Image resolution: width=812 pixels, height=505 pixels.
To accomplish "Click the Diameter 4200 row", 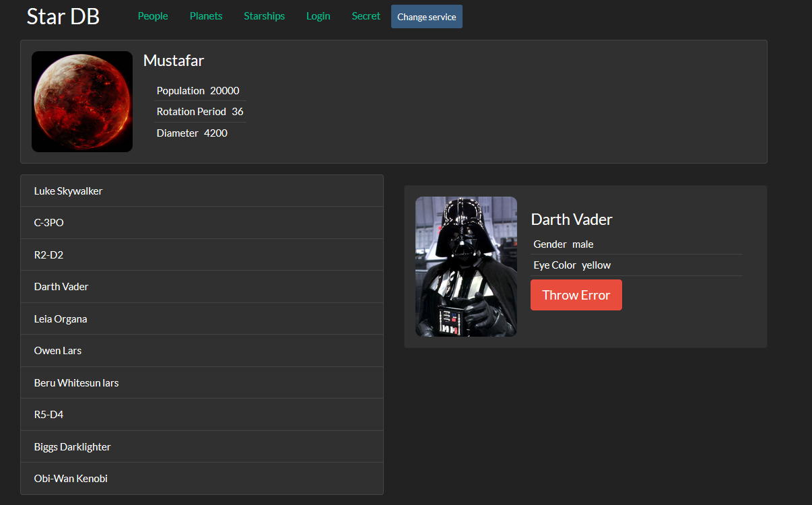I will (200, 133).
